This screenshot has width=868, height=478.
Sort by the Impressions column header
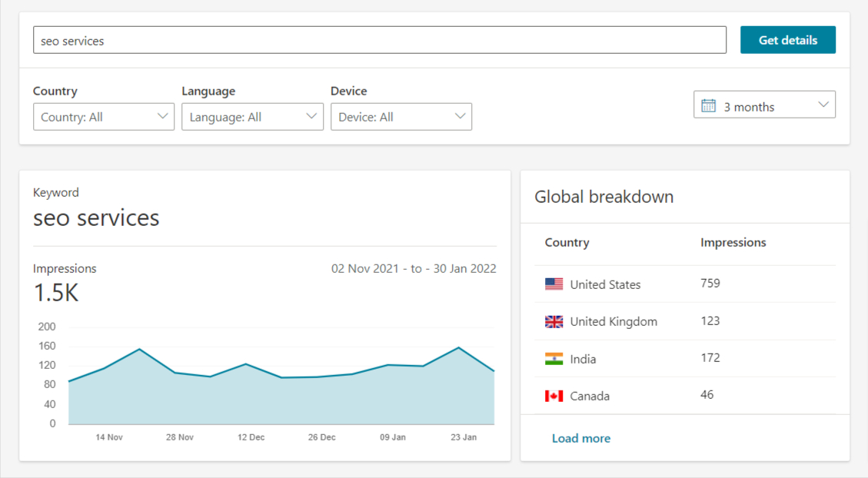(x=733, y=242)
